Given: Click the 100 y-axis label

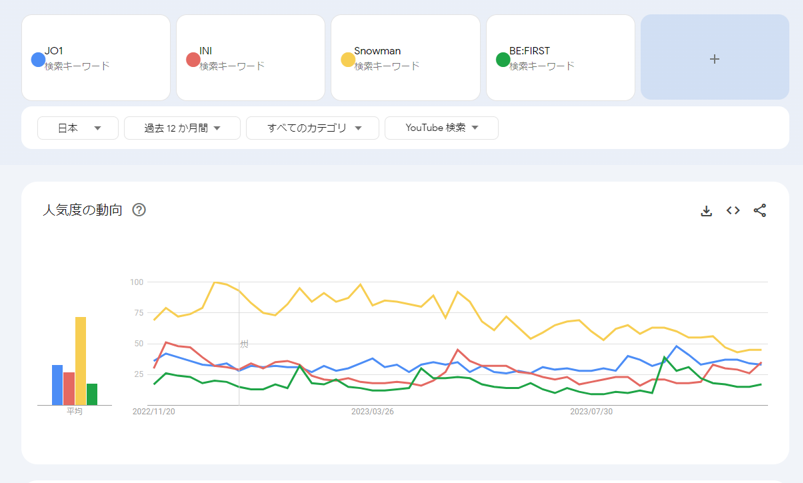Looking at the screenshot, I should [137, 282].
